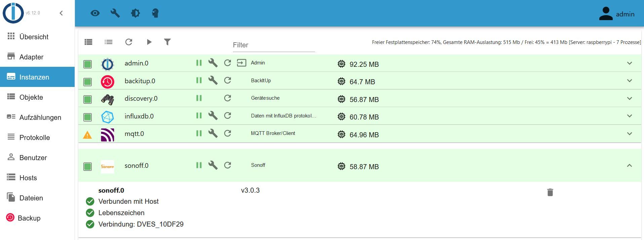
Task: Restart discovery.0 instance
Action: coord(228,98)
